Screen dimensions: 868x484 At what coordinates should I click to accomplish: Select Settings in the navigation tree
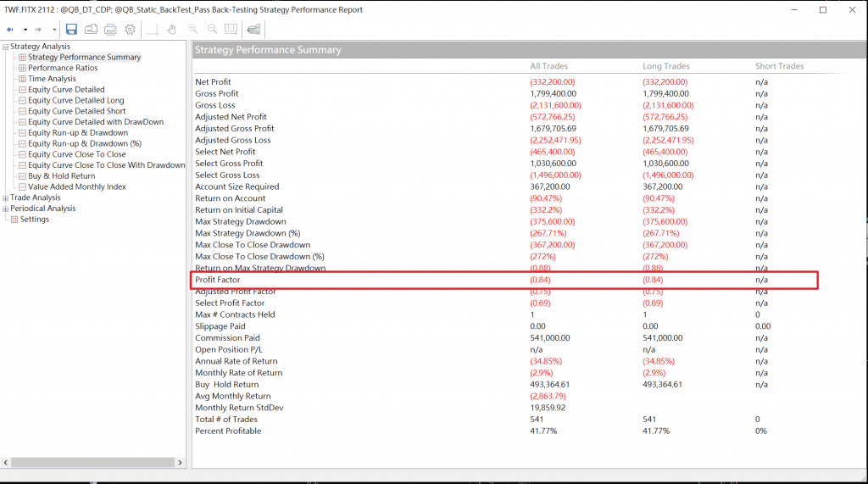[35, 220]
